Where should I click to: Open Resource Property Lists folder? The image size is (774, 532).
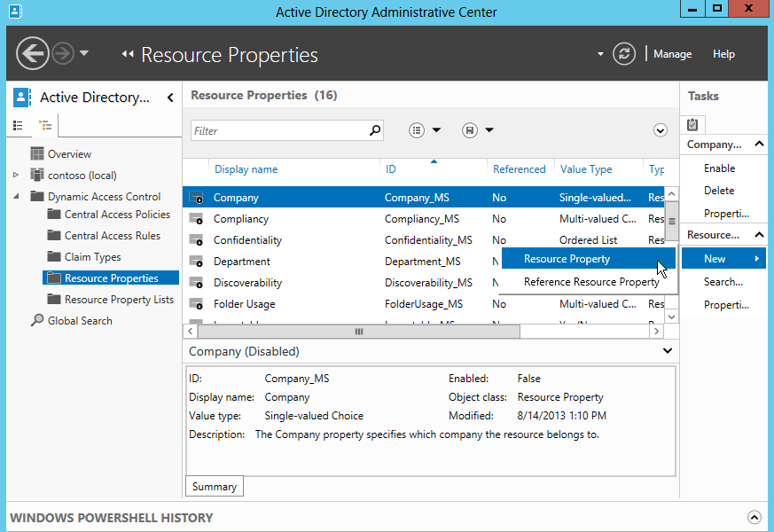[119, 299]
